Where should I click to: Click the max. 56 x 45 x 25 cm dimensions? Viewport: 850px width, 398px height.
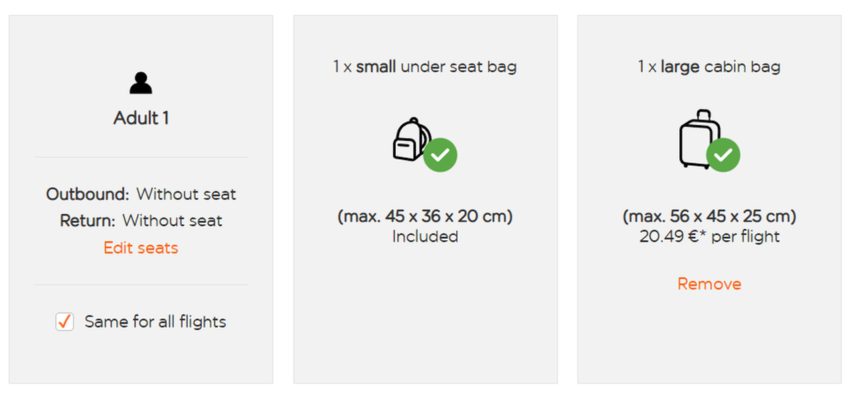[709, 216]
